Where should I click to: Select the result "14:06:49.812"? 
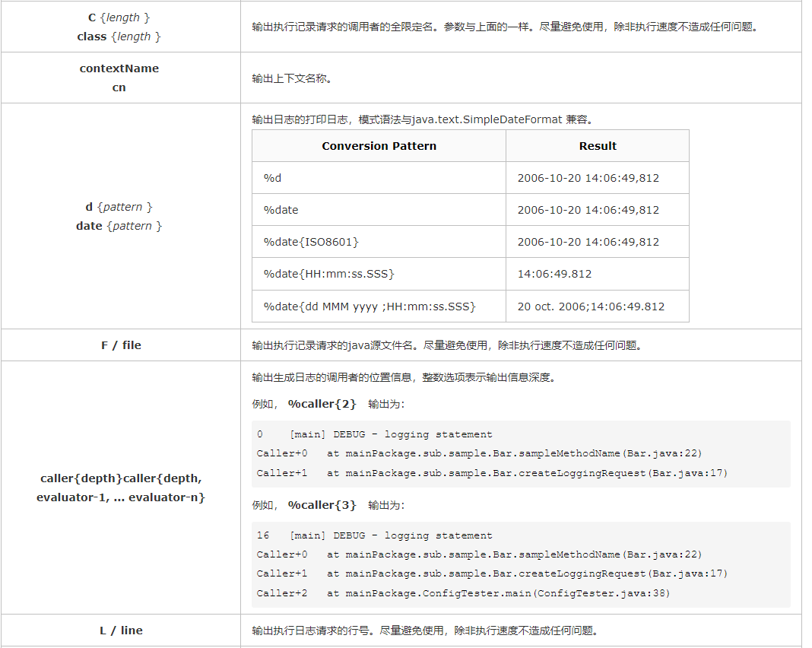[554, 274]
